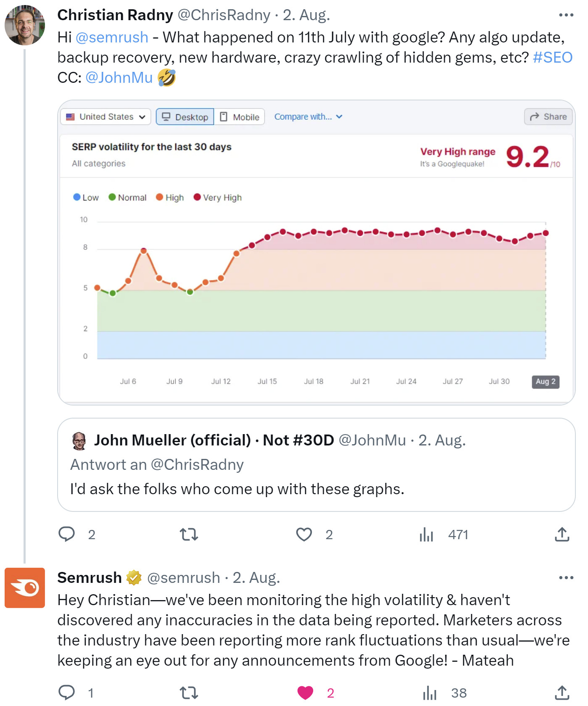
Task: Unlike Semrush's reply via the pink heart
Action: pyautogui.click(x=306, y=693)
